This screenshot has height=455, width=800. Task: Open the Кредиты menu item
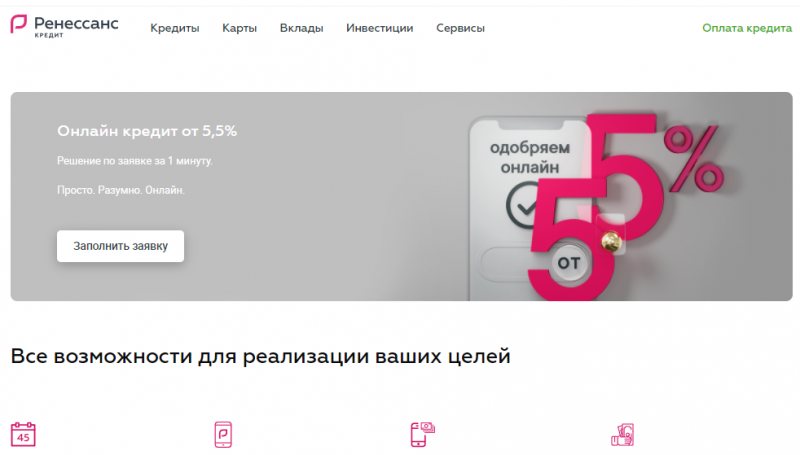174,28
